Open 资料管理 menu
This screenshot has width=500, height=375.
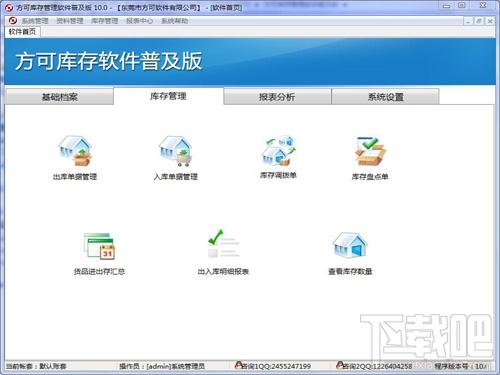pos(70,21)
